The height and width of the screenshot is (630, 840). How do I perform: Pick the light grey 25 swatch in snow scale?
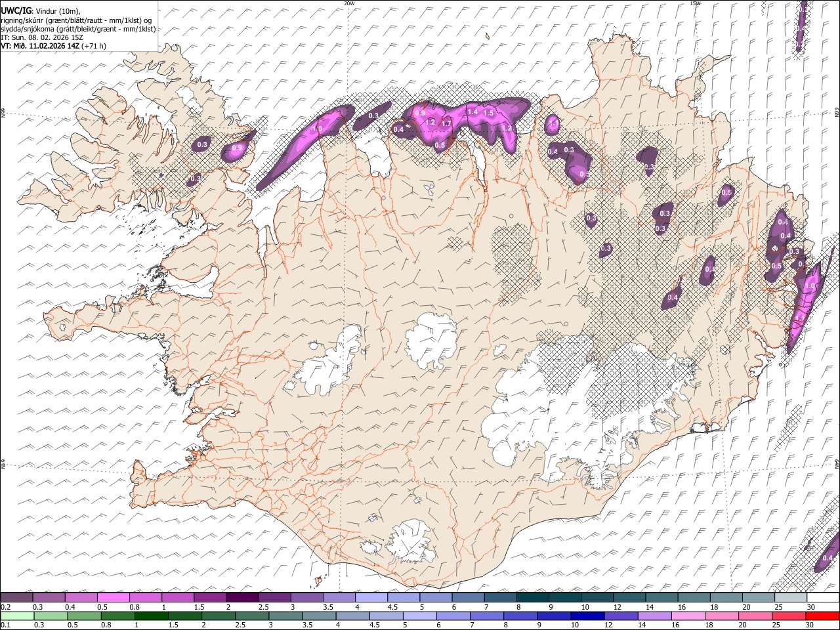pos(791,598)
